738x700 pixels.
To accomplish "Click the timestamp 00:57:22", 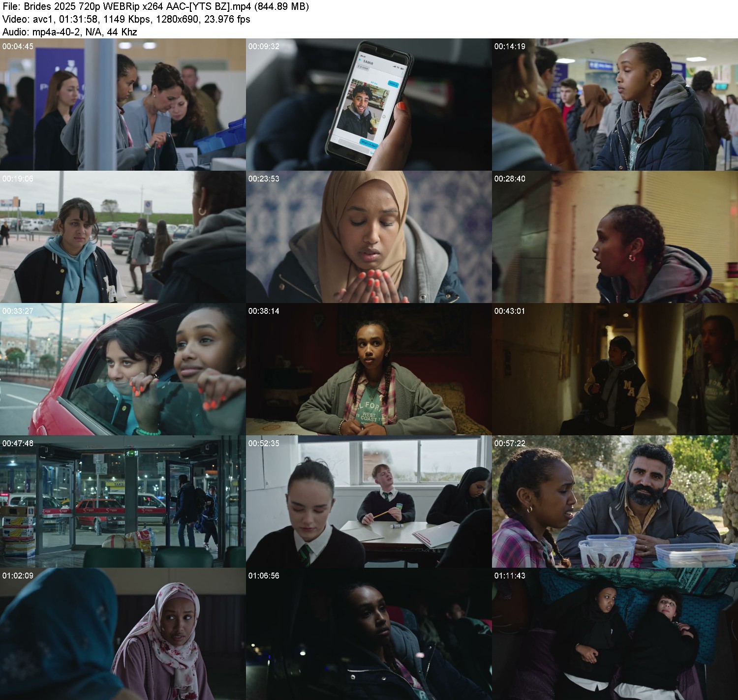I will (x=510, y=443).
